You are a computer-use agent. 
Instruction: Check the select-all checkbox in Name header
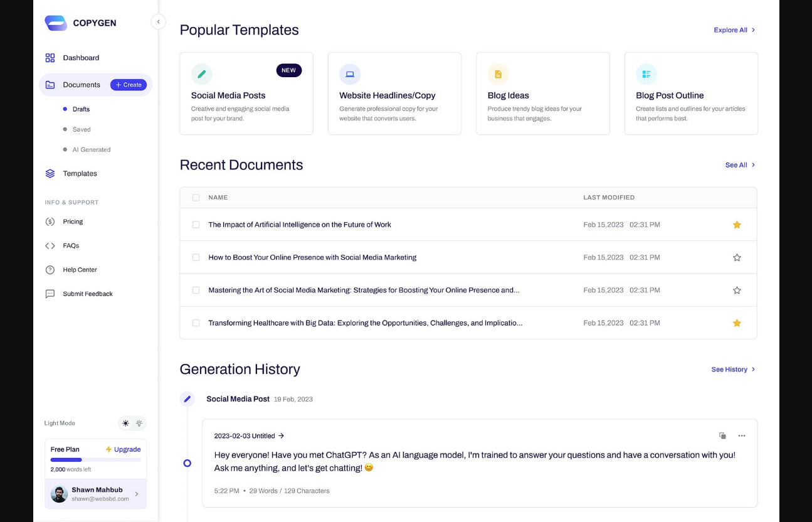point(196,198)
